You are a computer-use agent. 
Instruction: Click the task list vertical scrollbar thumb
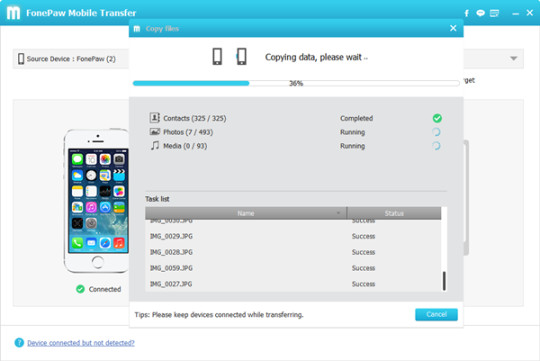pos(444,281)
